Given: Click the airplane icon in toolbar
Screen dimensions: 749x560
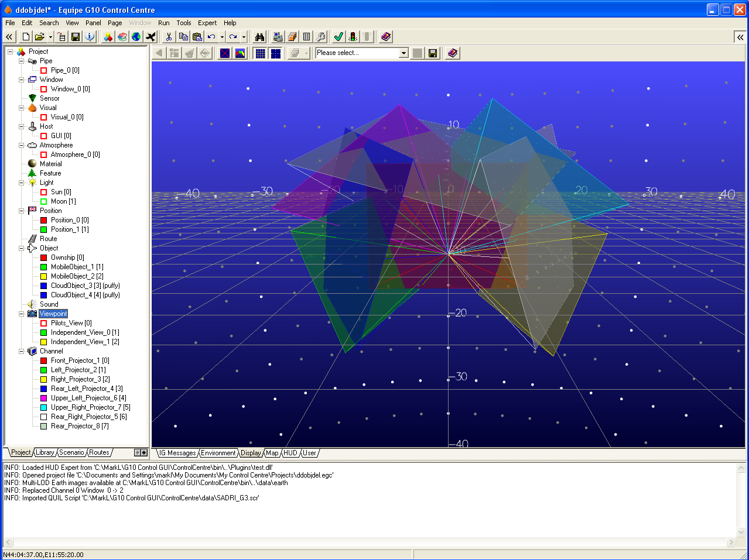Looking at the screenshot, I should point(151,37).
